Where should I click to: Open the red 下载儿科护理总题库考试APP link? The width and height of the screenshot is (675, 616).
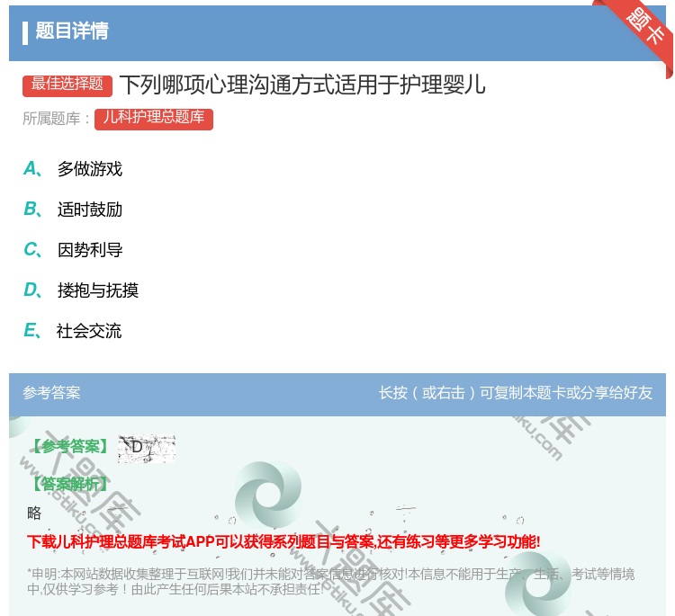pos(283,541)
